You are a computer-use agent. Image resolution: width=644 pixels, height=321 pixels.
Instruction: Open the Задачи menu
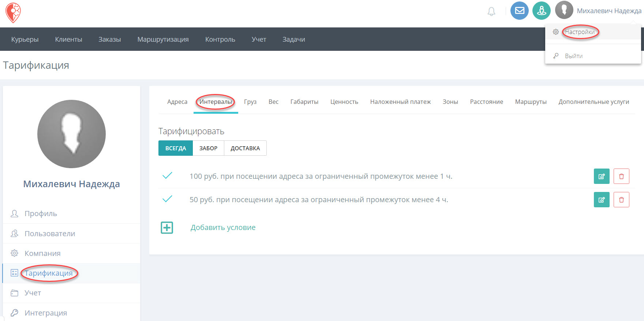point(293,39)
